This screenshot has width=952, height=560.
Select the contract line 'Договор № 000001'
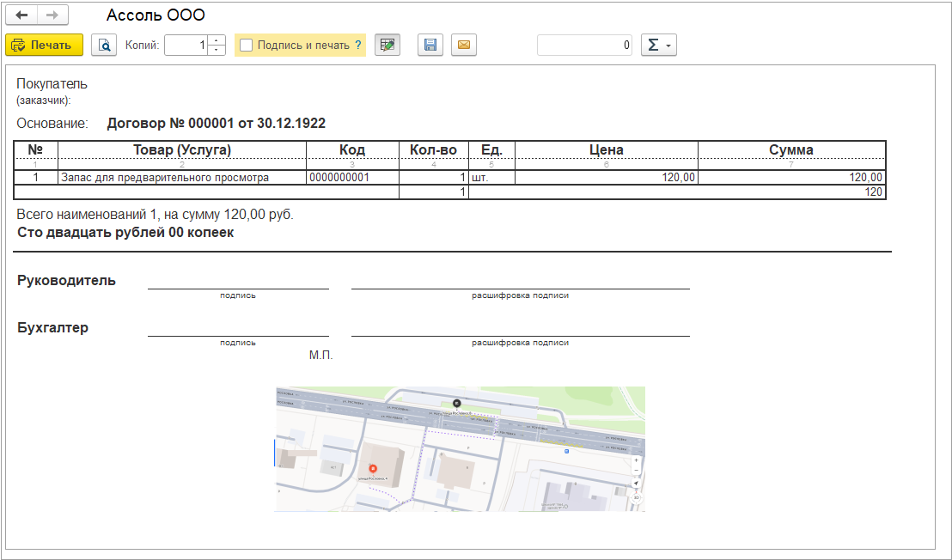pos(216,123)
